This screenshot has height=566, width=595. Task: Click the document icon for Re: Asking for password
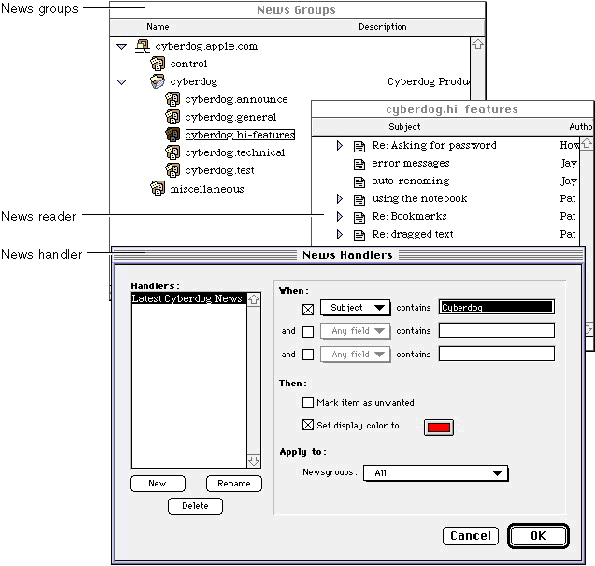[x=359, y=146]
